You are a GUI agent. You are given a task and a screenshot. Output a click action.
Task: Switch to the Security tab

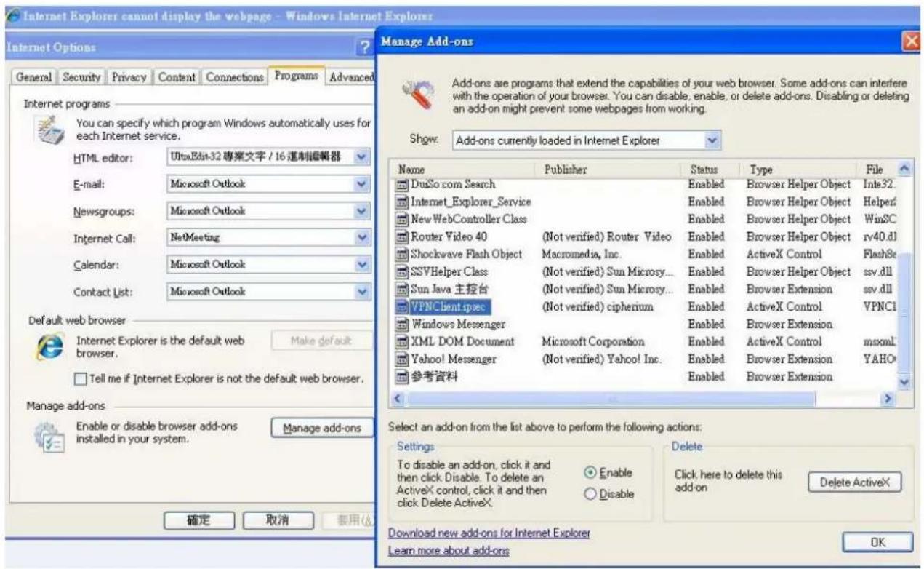pyautogui.click(x=80, y=79)
